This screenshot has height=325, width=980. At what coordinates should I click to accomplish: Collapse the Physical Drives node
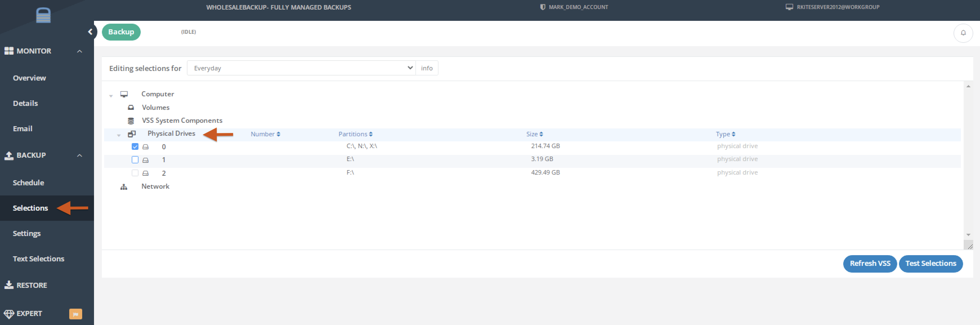coord(119,135)
